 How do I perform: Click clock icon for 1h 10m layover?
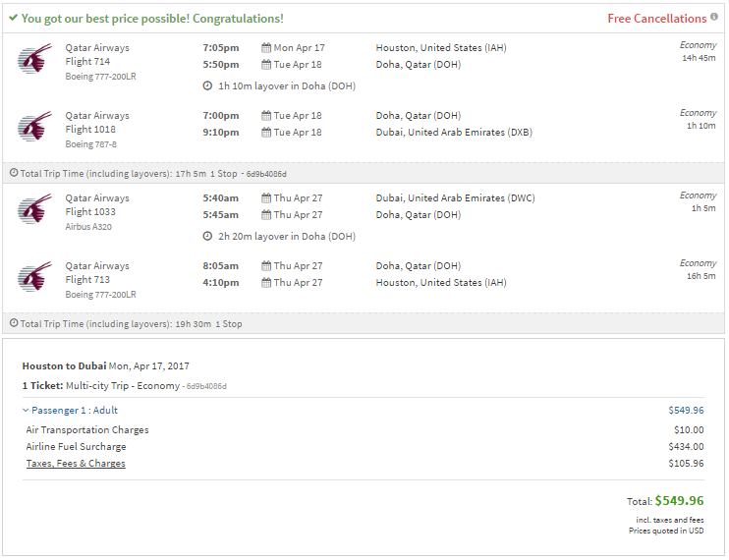[207, 85]
